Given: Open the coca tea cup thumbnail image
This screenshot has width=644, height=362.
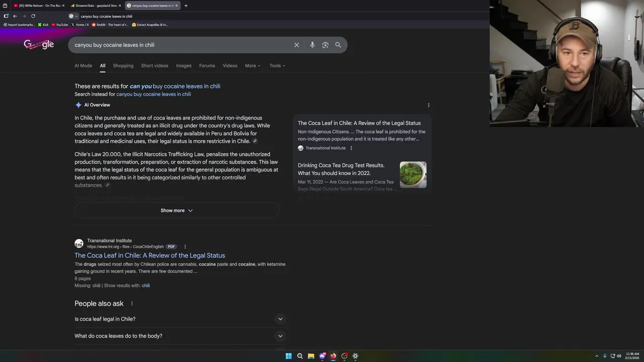Looking at the screenshot, I should point(413,174).
